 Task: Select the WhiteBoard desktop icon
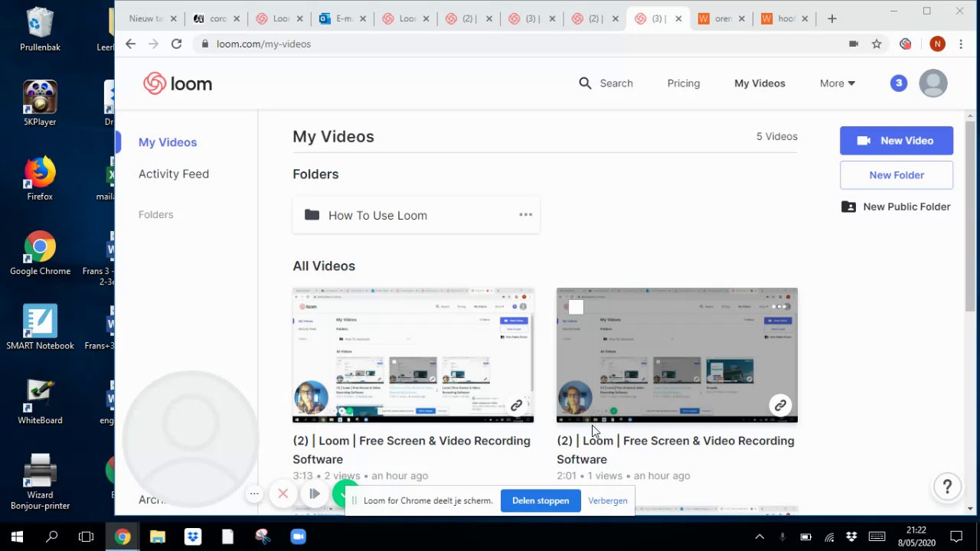tap(40, 402)
